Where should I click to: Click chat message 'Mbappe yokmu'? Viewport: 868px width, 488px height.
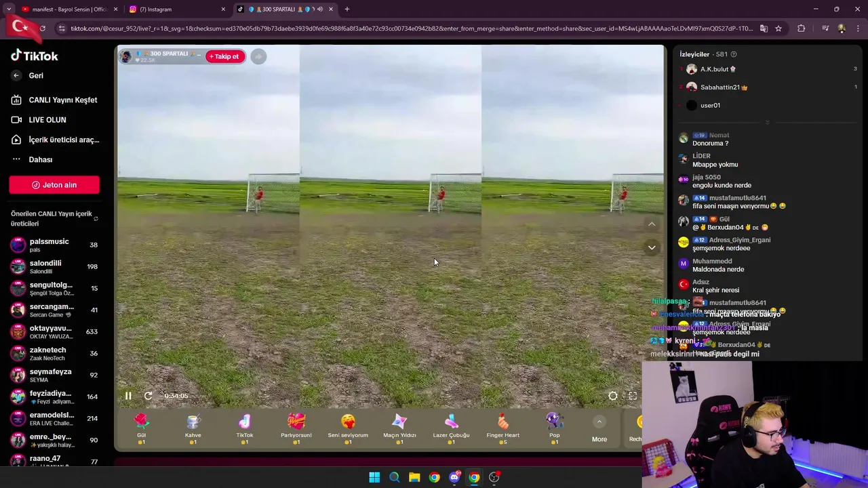click(715, 165)
